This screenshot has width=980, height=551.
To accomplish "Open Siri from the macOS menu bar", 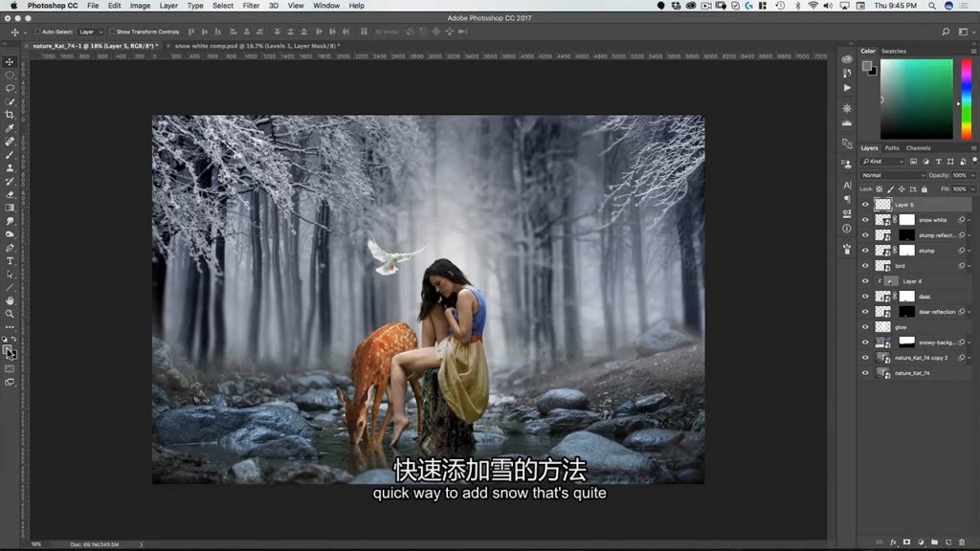I will [x=948, y=6].
